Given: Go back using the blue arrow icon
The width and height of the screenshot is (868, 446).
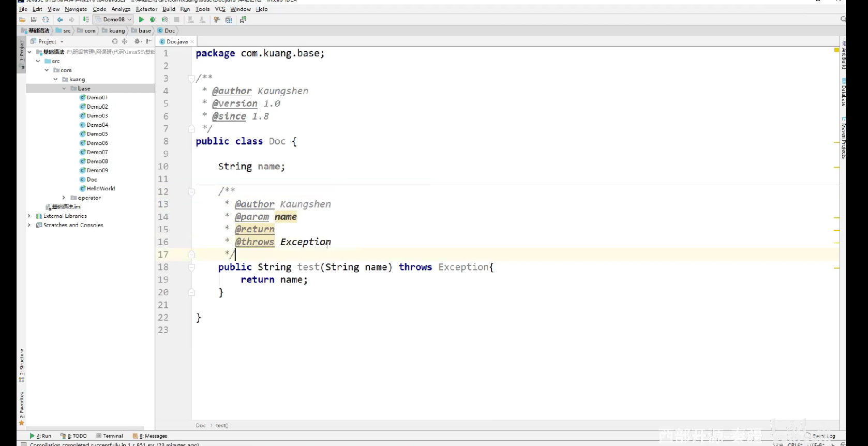Looking at the screenshot, I should point(60,20).
